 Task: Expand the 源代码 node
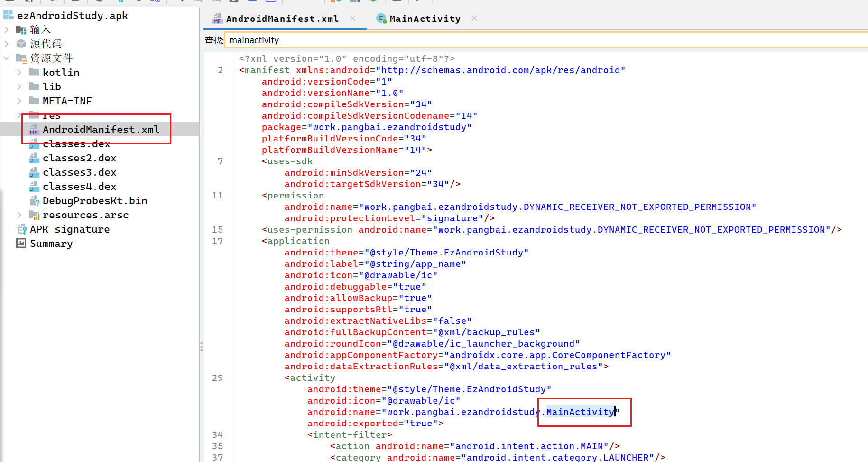[x=7, y=44]
